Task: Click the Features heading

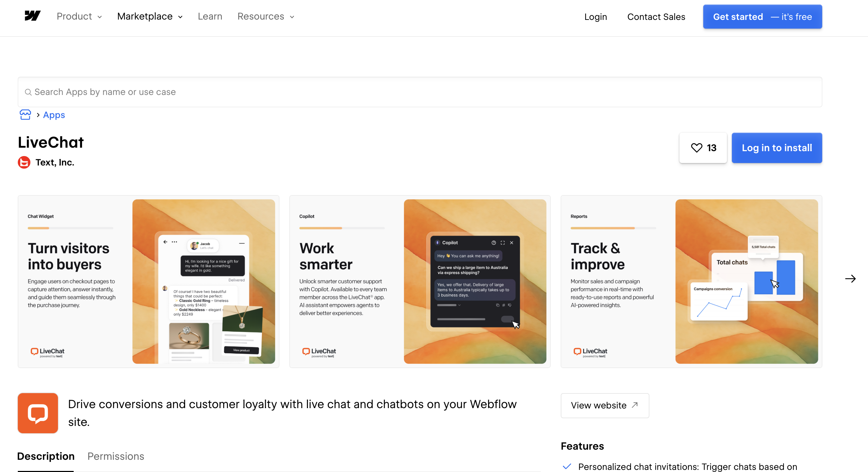Action: (x=582, y=446)
